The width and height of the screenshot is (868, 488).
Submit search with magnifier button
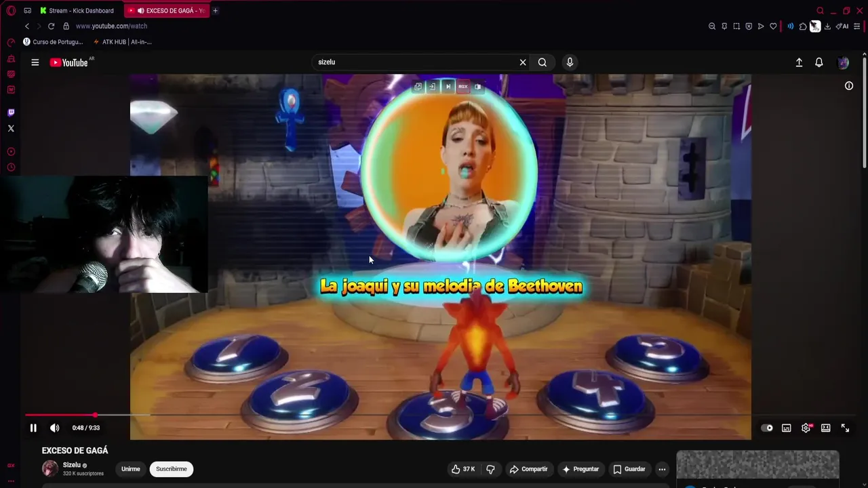[542, 62]
